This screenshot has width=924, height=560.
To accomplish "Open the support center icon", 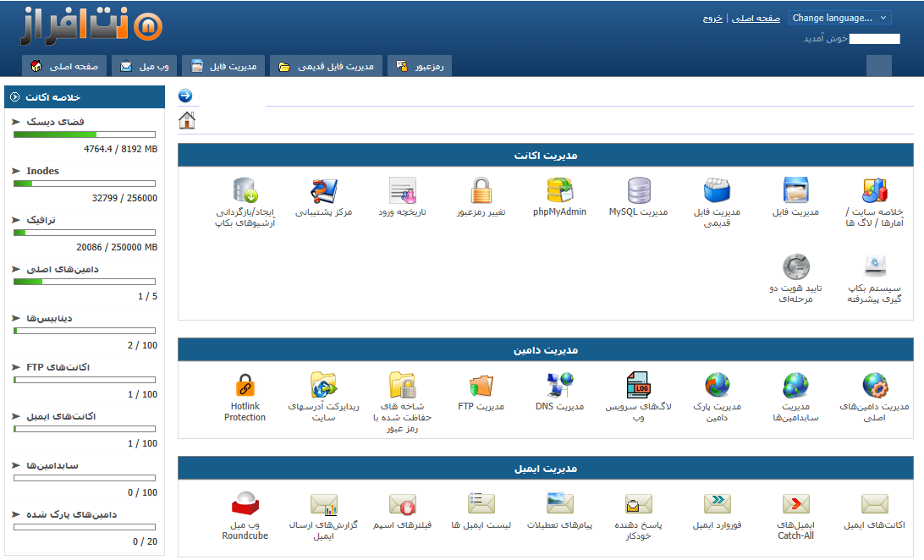I will click(x=323, y=191).
